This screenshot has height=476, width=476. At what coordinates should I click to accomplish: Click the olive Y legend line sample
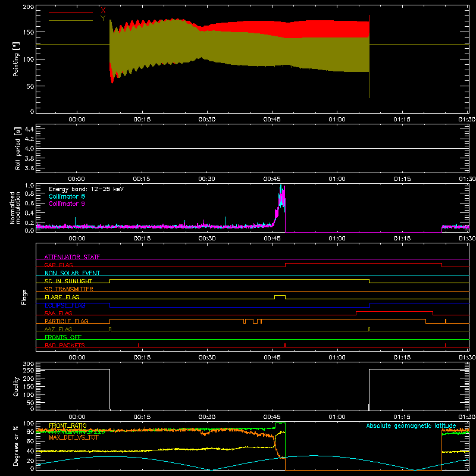(71, 21)
